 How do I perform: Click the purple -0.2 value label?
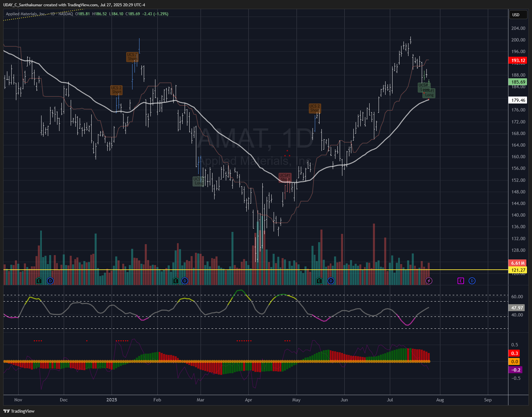(x=515, y=370)
